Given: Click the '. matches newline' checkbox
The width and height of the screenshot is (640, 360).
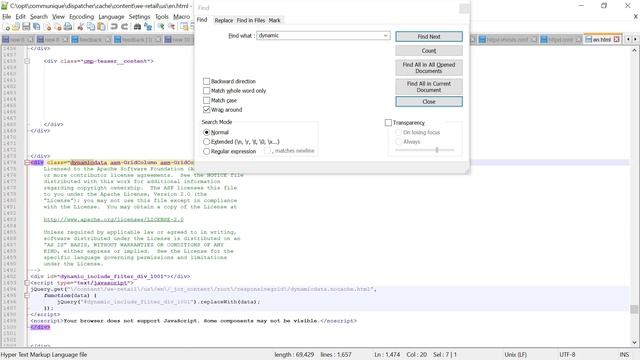Looking at the screenshot, I should 267,151.
